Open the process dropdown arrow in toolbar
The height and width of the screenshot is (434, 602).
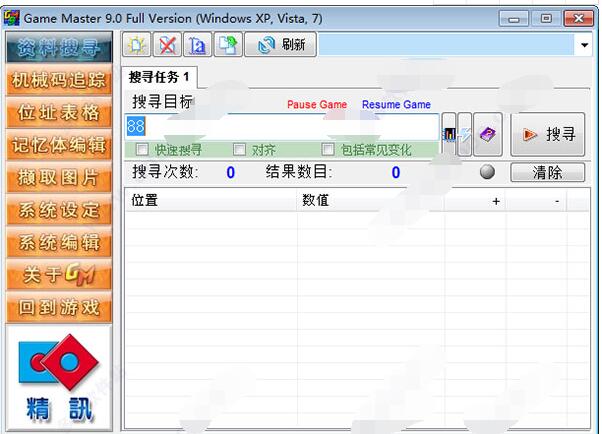(584, 45)
